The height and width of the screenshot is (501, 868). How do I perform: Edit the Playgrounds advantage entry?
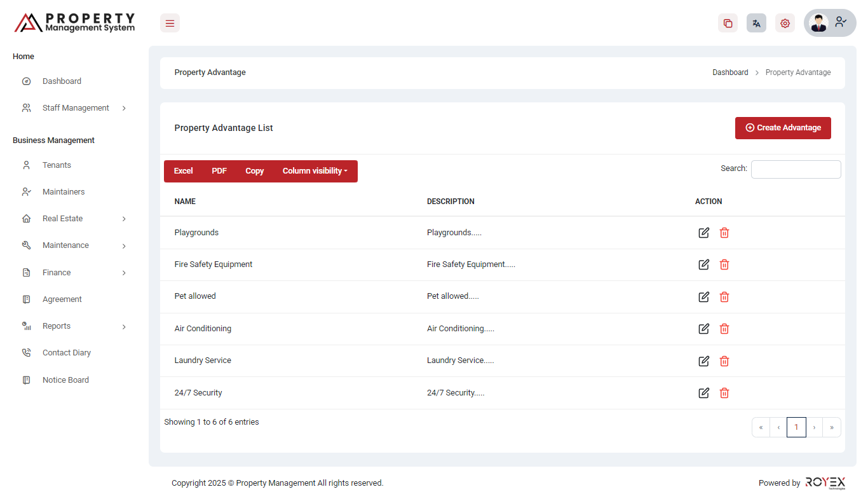coord(703,233)
